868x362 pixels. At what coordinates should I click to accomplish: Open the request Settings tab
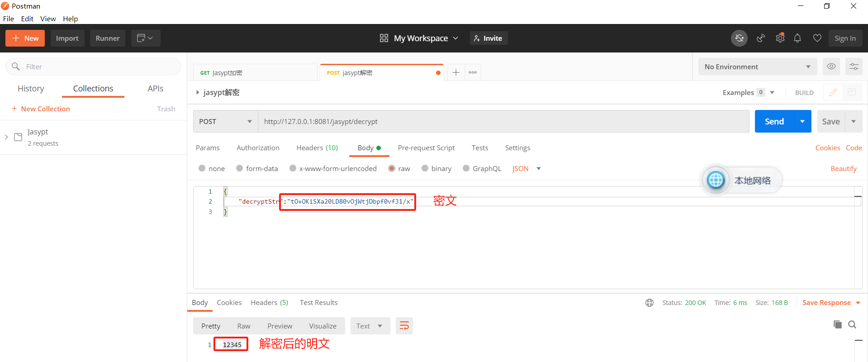coord(517,148)
